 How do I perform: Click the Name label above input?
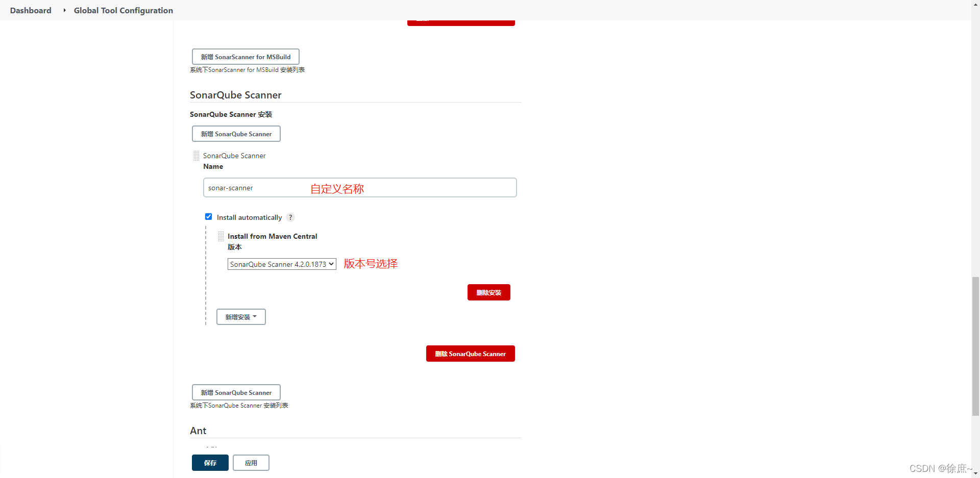[x=213, y=166]
